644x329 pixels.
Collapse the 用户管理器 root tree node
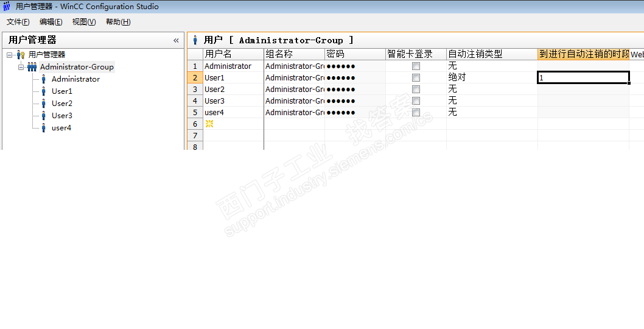click(10, 55)
